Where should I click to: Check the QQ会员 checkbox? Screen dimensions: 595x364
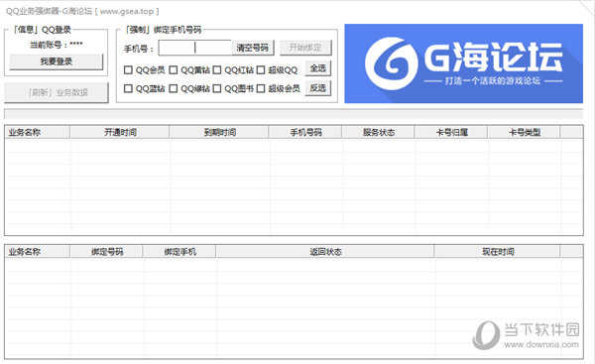pos(128,69)
